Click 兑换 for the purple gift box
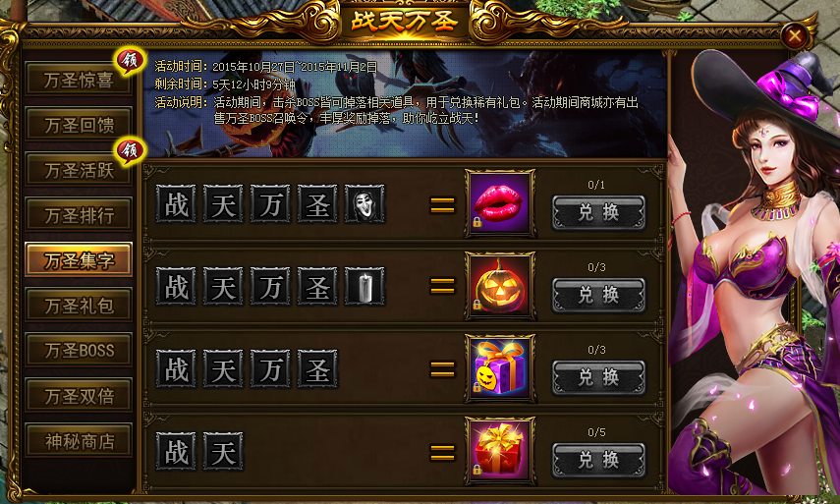Image resolution: width=840 pixels, height=504 pixels. click(x=598, y=377)
